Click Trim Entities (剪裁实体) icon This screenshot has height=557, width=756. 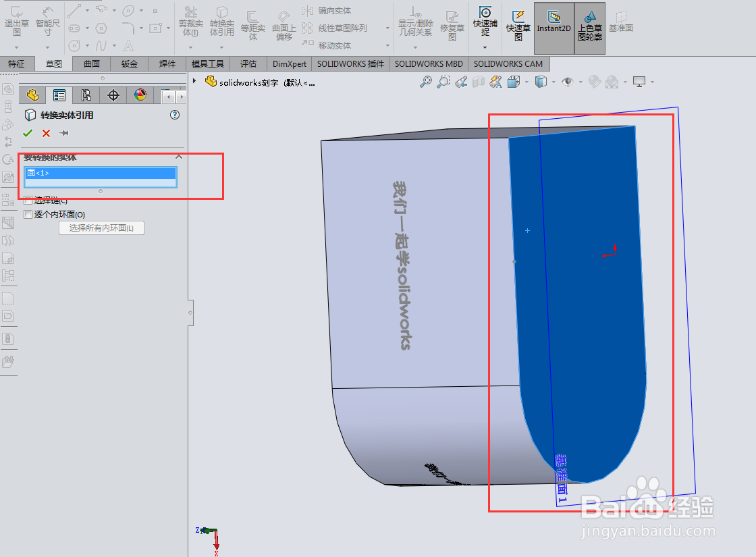click(x=191, y=11)
